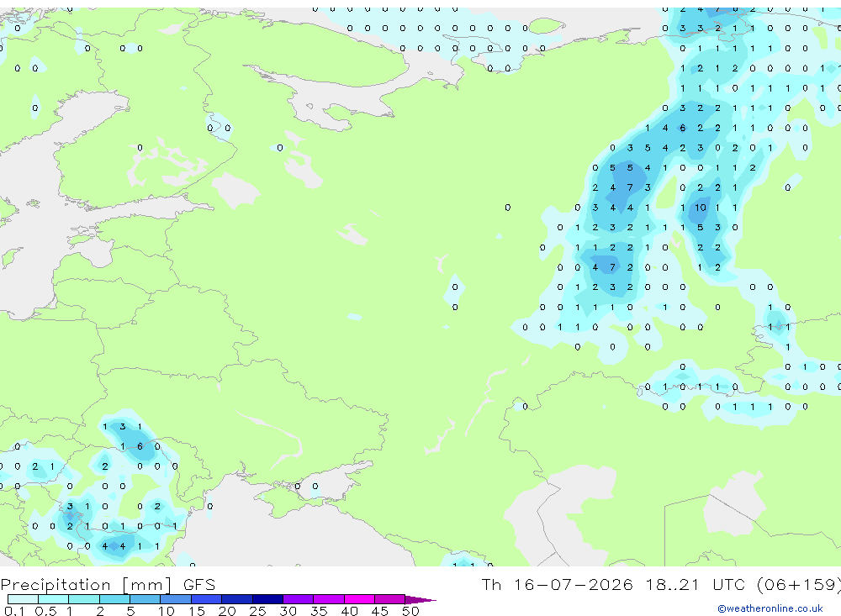841x616 pixels.
Task: Pick the 20–25 mm legend color swatch
Action: coord(236,599)
